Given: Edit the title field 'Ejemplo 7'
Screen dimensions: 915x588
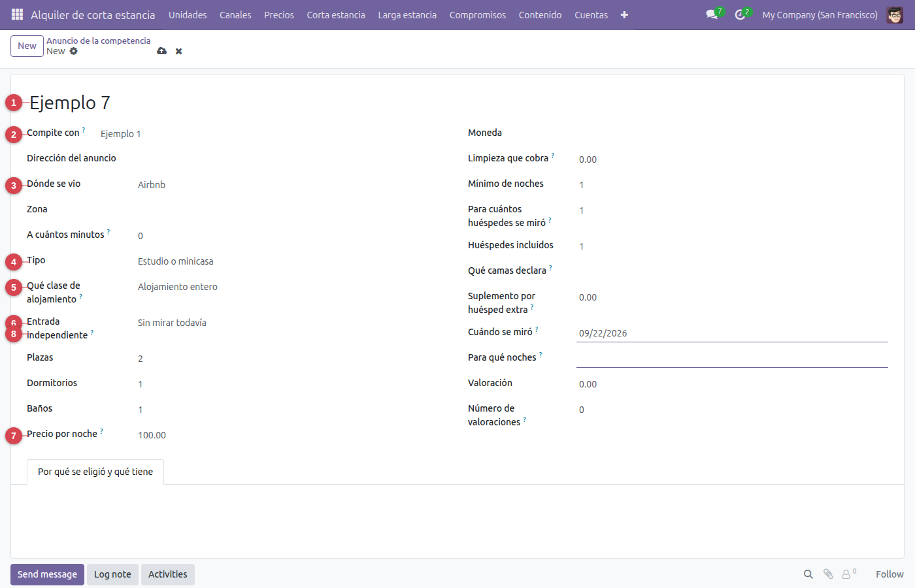Looking at the screenshot, I should pyautogui.click(x=457, y=103).
